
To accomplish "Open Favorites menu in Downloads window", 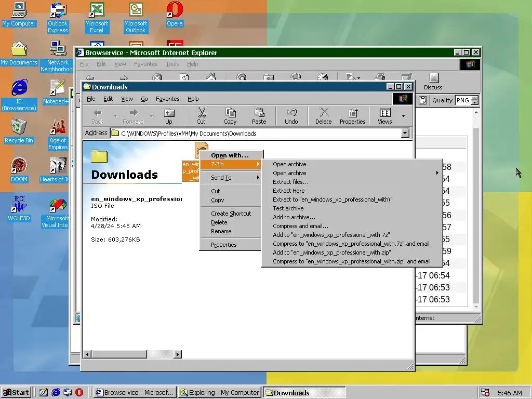I will [168, 99].
